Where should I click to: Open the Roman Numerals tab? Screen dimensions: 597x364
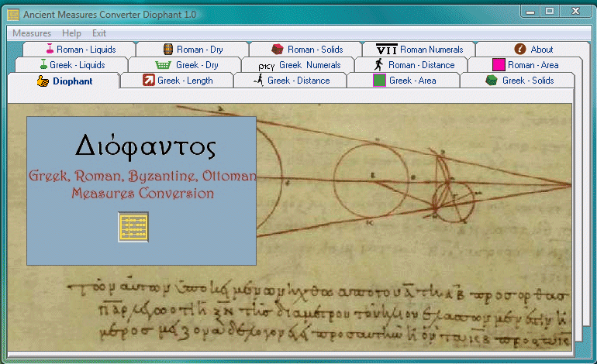pos(419,50)
